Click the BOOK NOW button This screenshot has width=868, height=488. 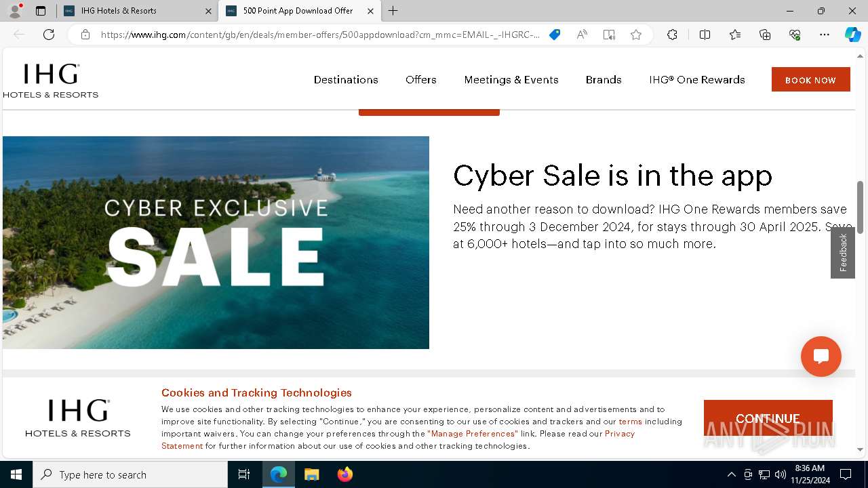click(x=810, y=79)
